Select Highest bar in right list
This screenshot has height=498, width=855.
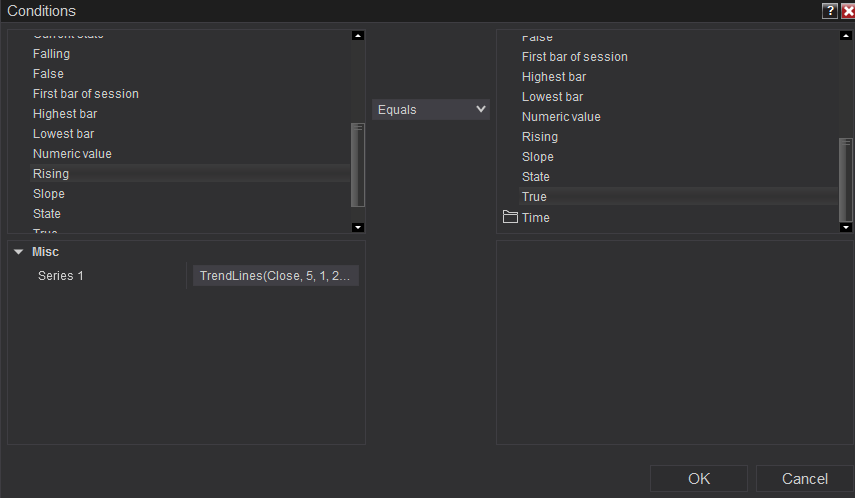[x=554, y=77]
